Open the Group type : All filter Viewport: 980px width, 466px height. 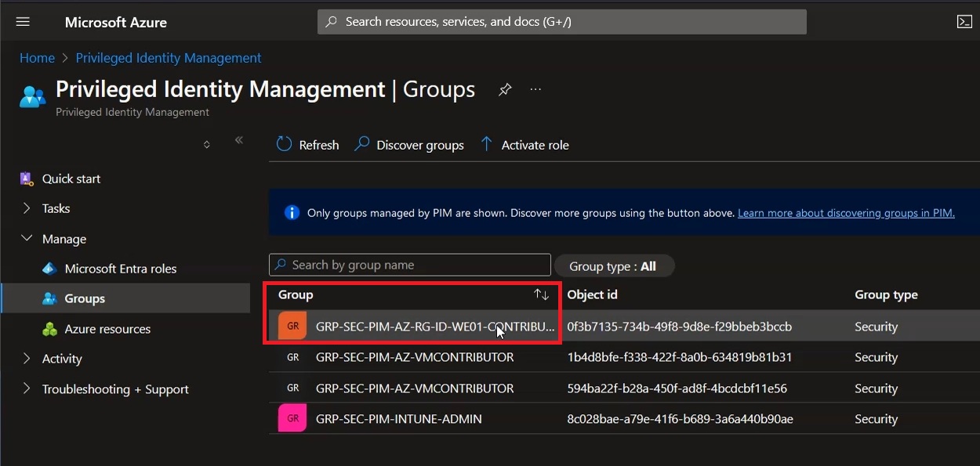pyautogui.click(x=614, y=266)
